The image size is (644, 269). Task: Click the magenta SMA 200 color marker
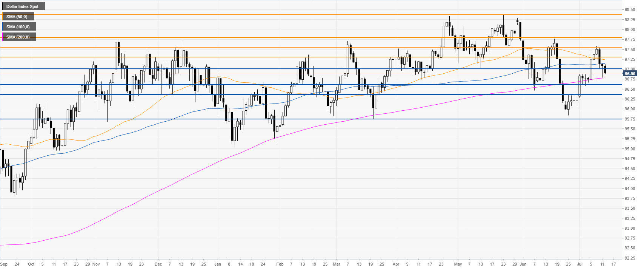click(3, 37)
